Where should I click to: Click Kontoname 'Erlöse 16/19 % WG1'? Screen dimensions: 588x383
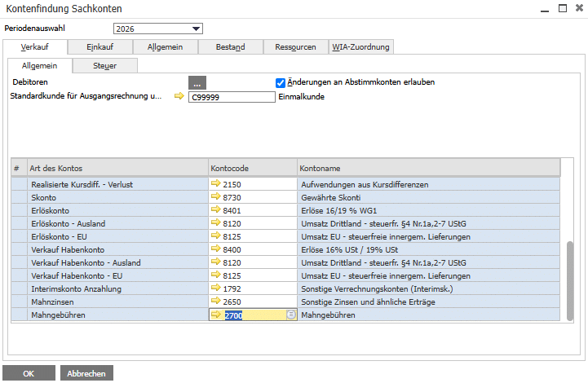click(x=338, y=210)
